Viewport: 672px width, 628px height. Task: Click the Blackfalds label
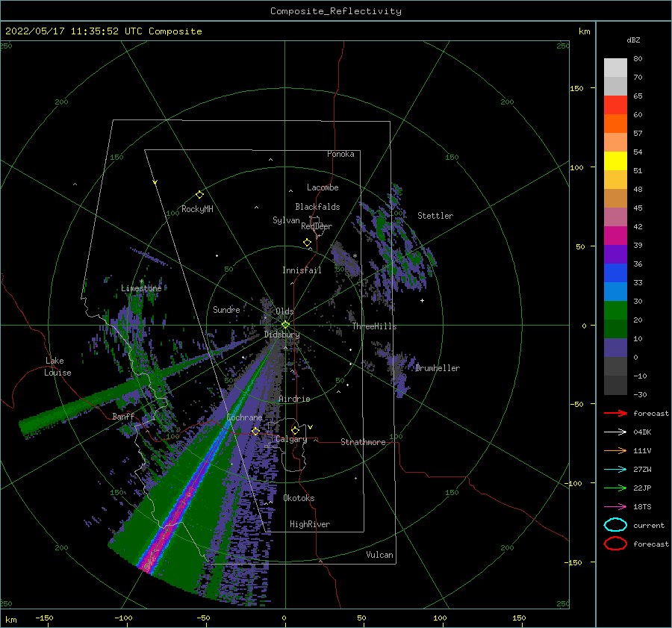pyautogui.click(x=317, y=207)
